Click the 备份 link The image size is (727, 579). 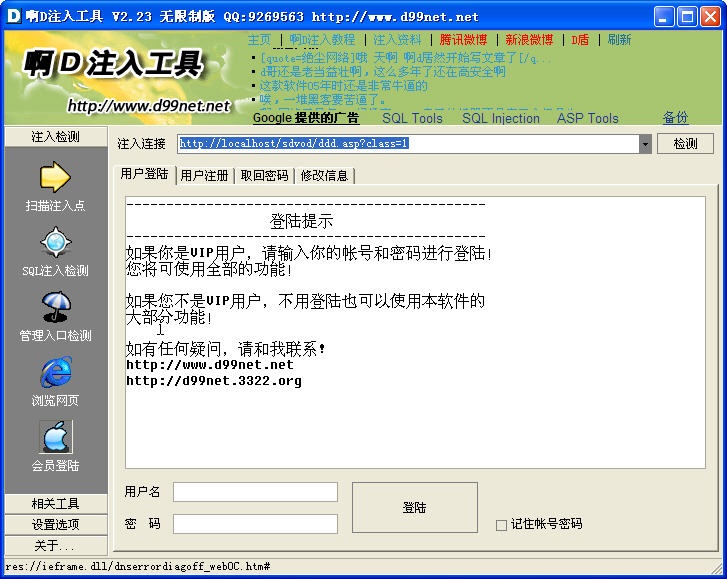675,118
